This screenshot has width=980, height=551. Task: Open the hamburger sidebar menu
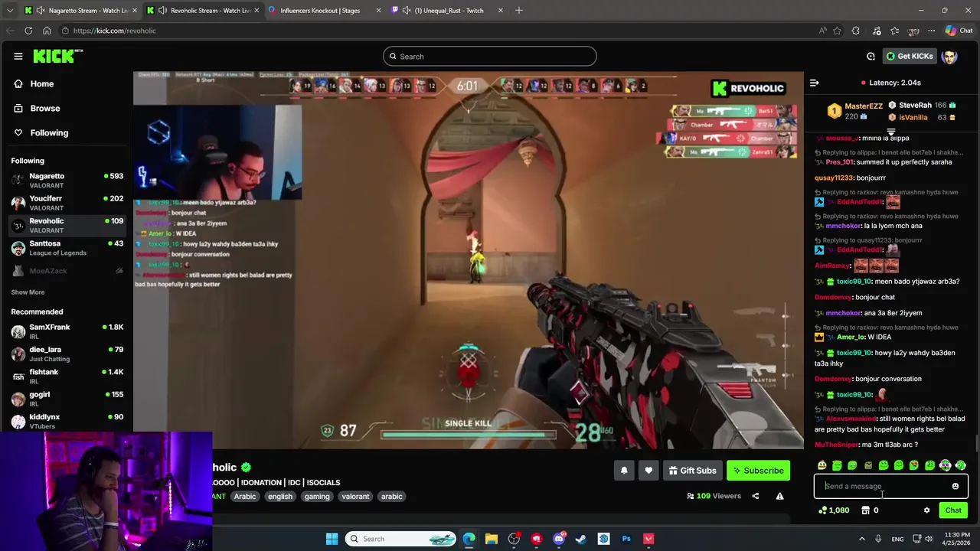pyautogui.click(x=18, y=56)
